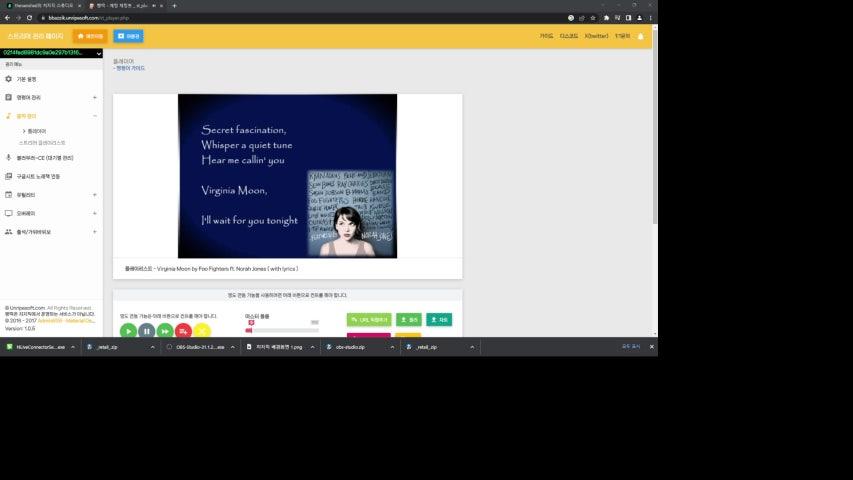853x480 pixels.
Task: Expand the calendar sidebar section plus sign
Action: coord(95,195)
